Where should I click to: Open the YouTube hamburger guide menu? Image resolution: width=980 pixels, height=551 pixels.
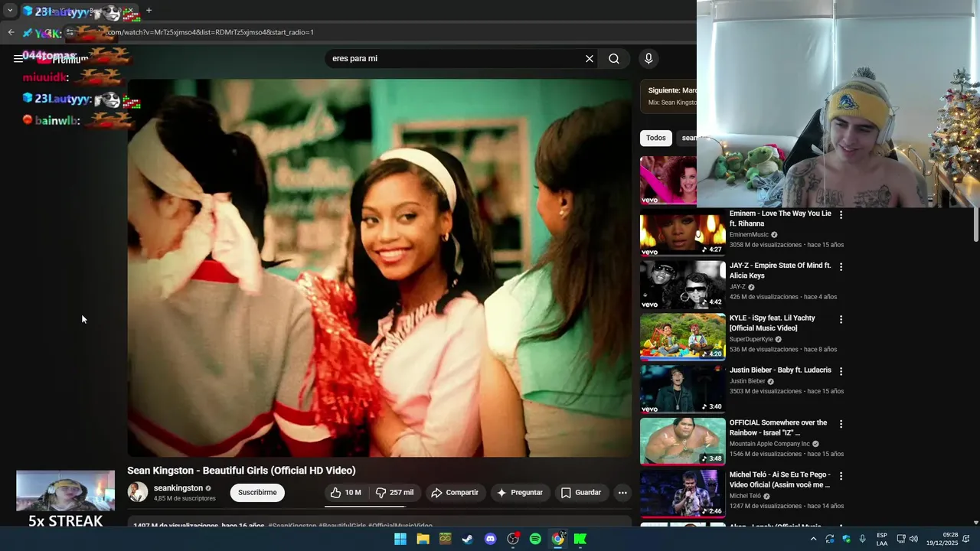tap(18, 59)
